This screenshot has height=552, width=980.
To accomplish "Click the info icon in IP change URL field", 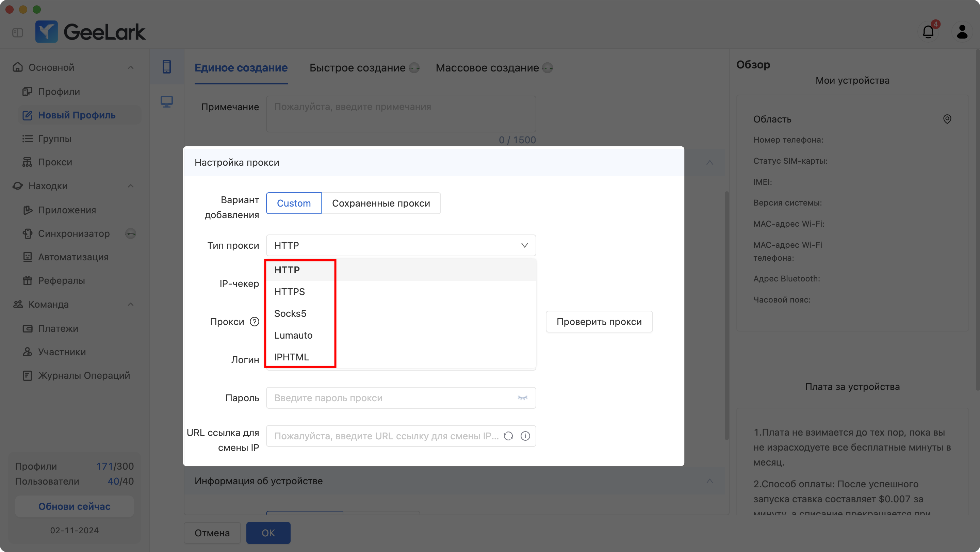I will [x=525, y=436].
